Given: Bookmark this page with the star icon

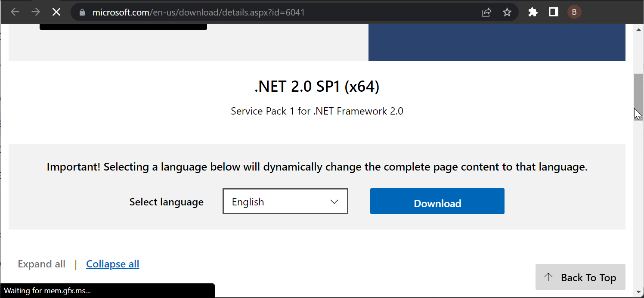Looking at the screenshot, I should [x=507, y=12].
